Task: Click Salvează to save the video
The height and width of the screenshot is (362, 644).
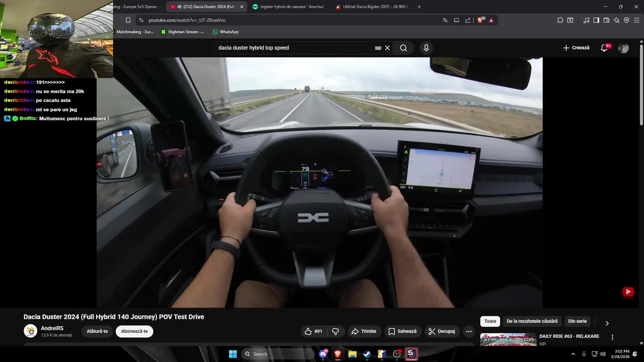Action: click(403, 331)
